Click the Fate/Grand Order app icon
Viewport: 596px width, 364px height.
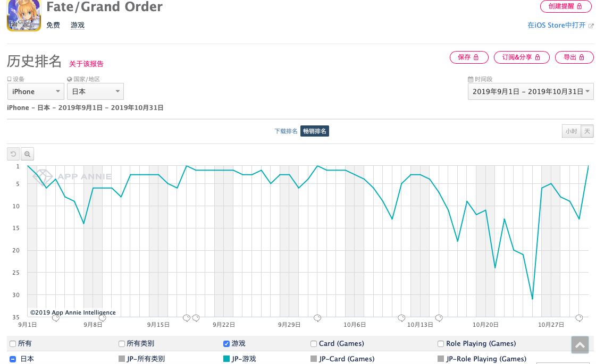pos(24,15)
